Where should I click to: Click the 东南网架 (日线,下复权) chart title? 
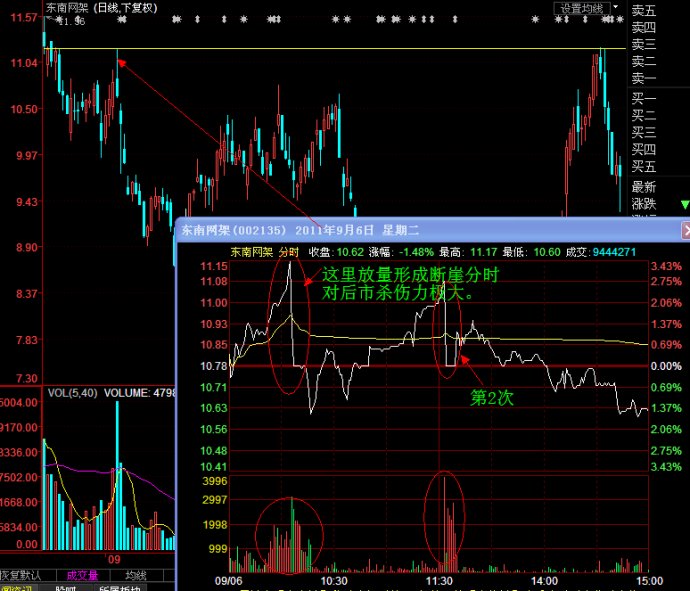[x=102, y=7]
